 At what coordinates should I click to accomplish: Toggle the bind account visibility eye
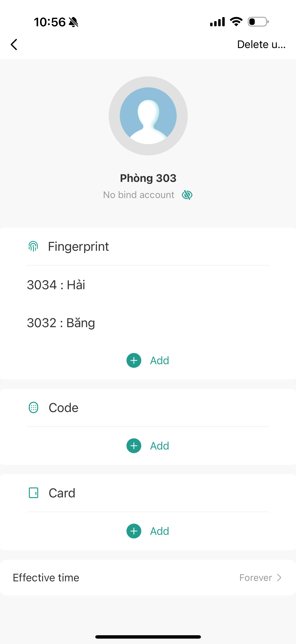(187, 195)
